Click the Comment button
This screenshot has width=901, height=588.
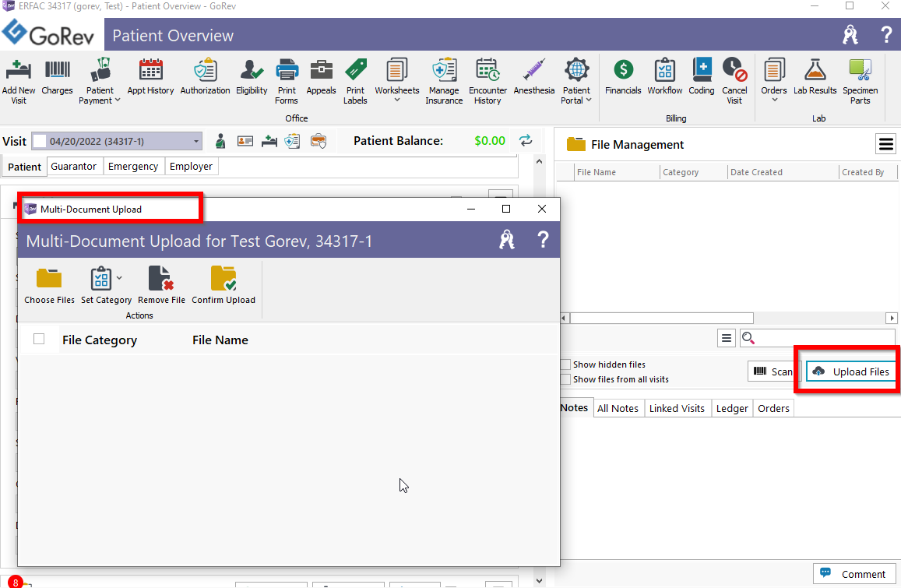coord(854,574)
